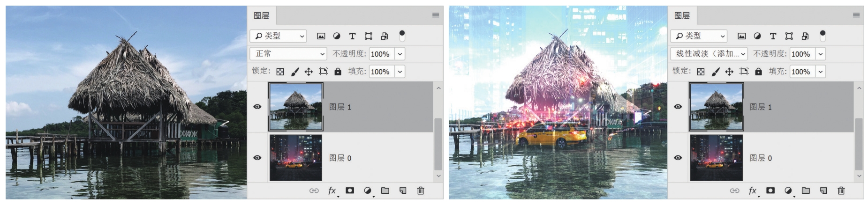Click smart object filter icon in left panel
The height and width of the screenshot is (205, 868).
(x=385, y=36)
